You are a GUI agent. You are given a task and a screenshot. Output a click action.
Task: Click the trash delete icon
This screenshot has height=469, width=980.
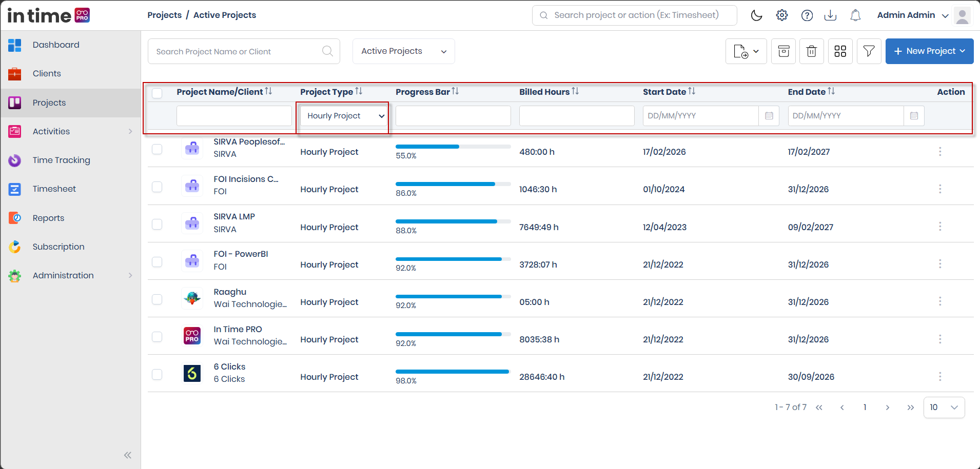(812, 51)
